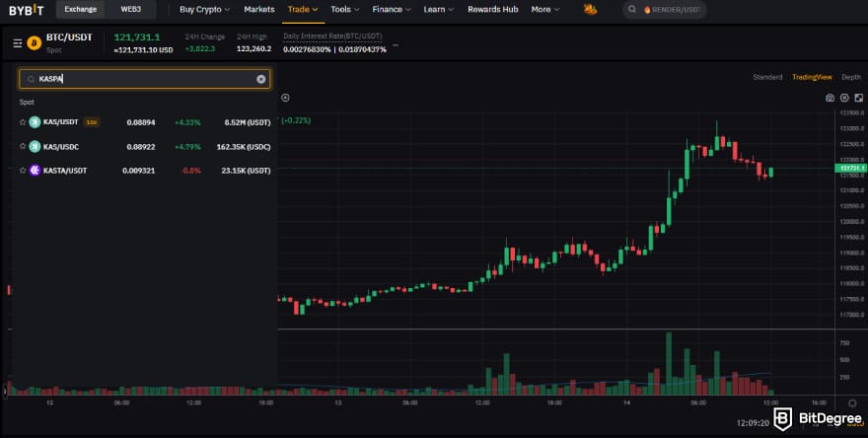
Task: Click KAS/USDT price 0.08894
Action: 141,122
